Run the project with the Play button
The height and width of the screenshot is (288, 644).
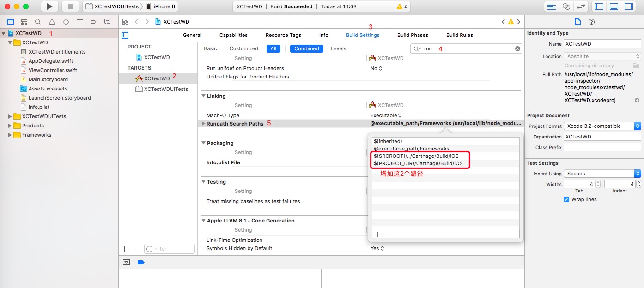coord(50,6)
